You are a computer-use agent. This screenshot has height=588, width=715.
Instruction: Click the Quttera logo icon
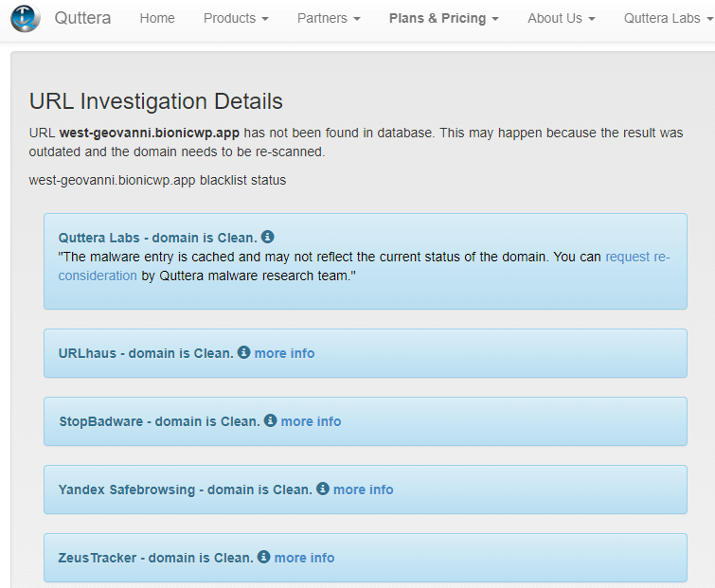[25, 18]
